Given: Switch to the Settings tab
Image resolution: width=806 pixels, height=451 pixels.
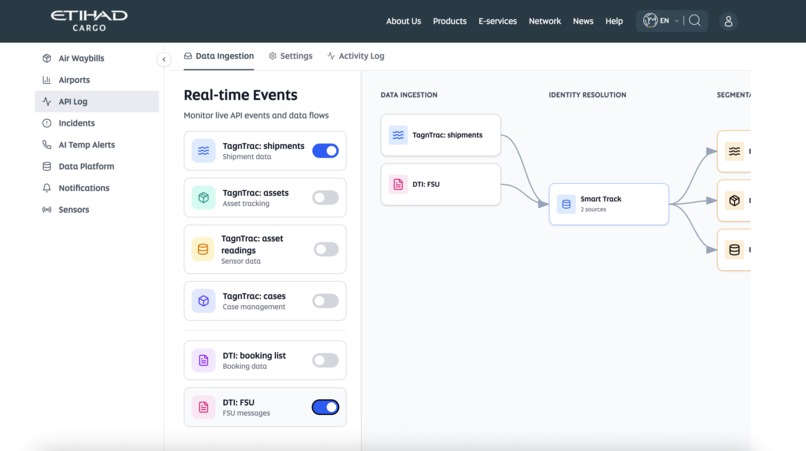Looking at the screenshot, I should [290, 56].
